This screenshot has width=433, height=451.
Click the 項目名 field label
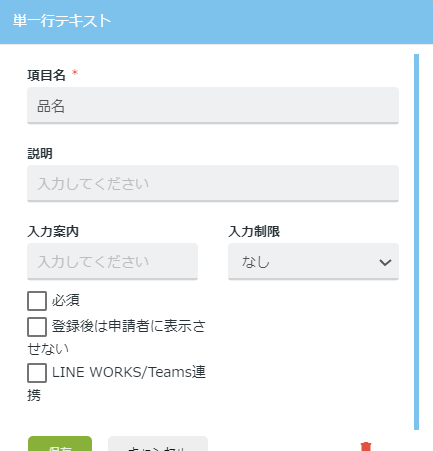coord(46,75)
